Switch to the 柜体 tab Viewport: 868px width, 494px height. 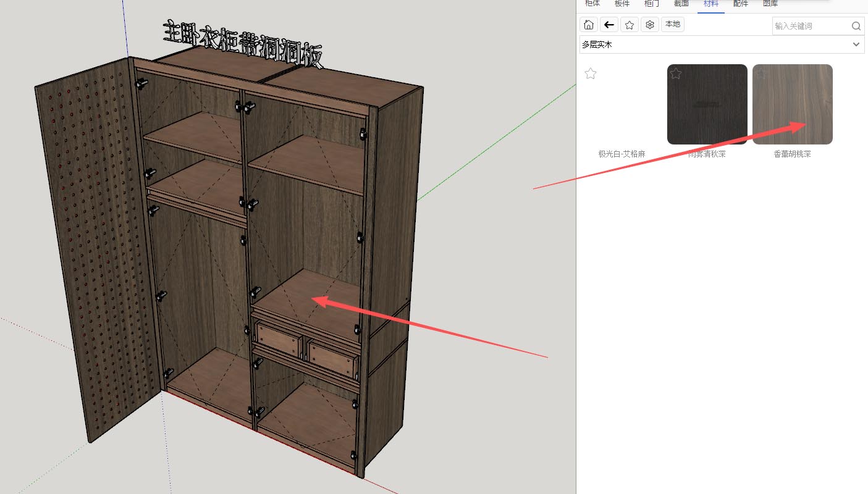[592, 4]
